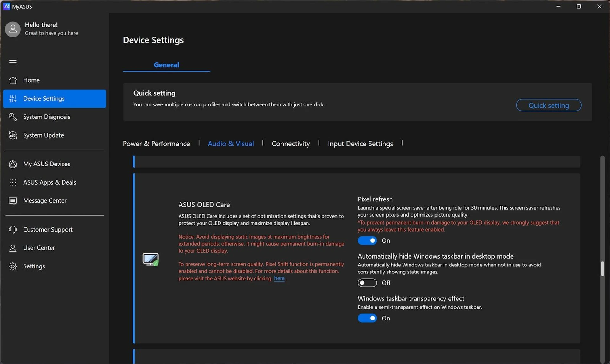Click the MyASUS logo in title bar
Image resolution: width=610 pixels, height=364 pixels.
click(6, 6)
